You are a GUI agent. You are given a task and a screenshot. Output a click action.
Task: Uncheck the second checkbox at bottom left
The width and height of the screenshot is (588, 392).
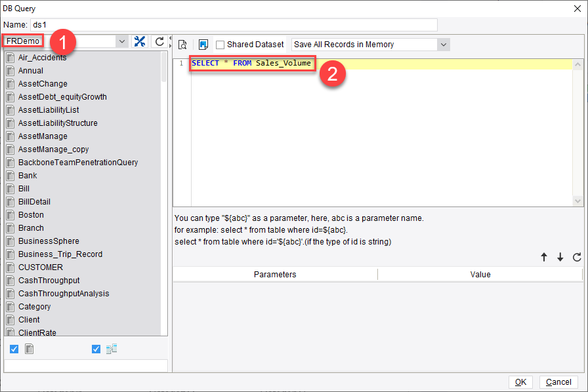pos(95,349)
